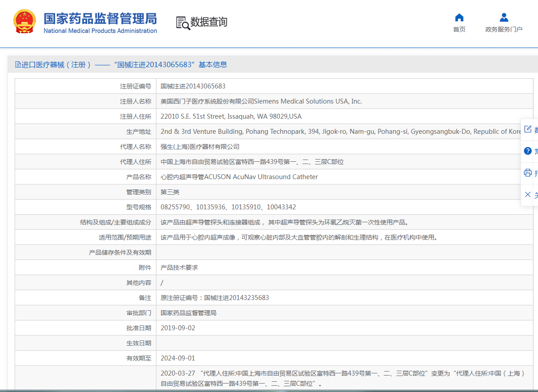Click the Siemens Medical Solutions USA registrant name

click(x=261, y=101)
